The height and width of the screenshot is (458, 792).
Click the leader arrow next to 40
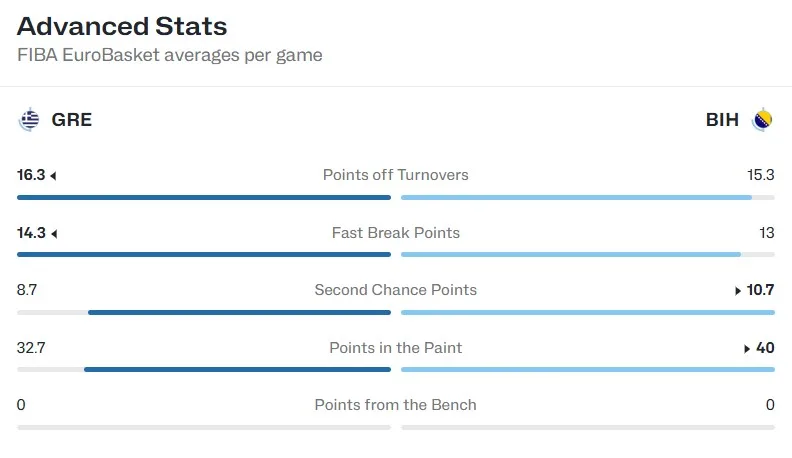747,348
